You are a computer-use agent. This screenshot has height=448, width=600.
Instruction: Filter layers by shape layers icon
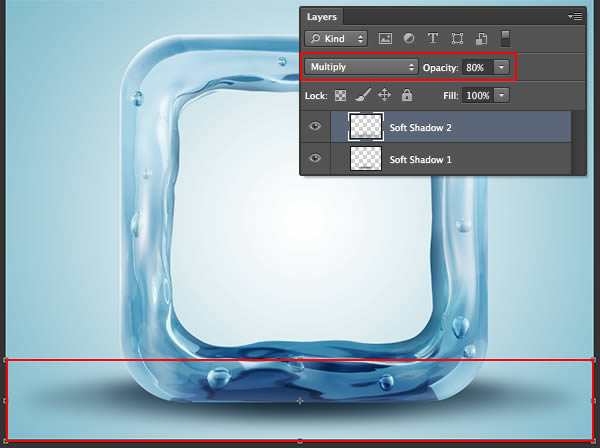pyautogui.click(x=457, y=39)
